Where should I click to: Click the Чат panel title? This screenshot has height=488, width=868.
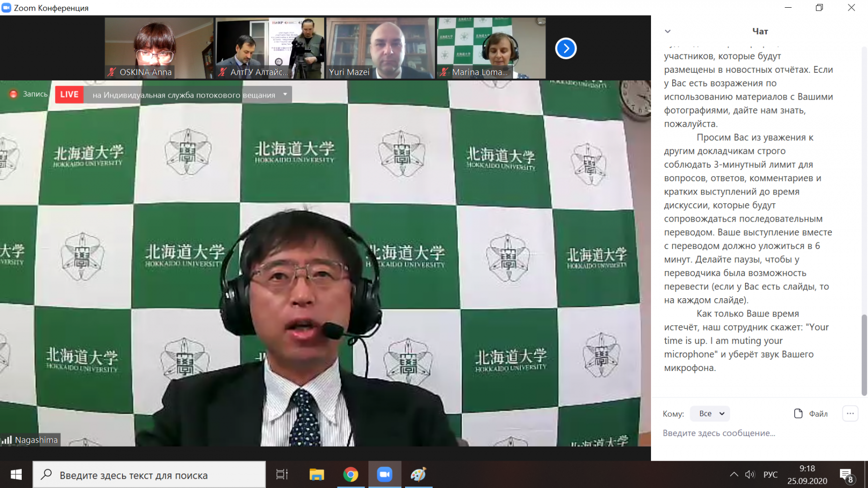pyautogui.click(x=760, y=31)
